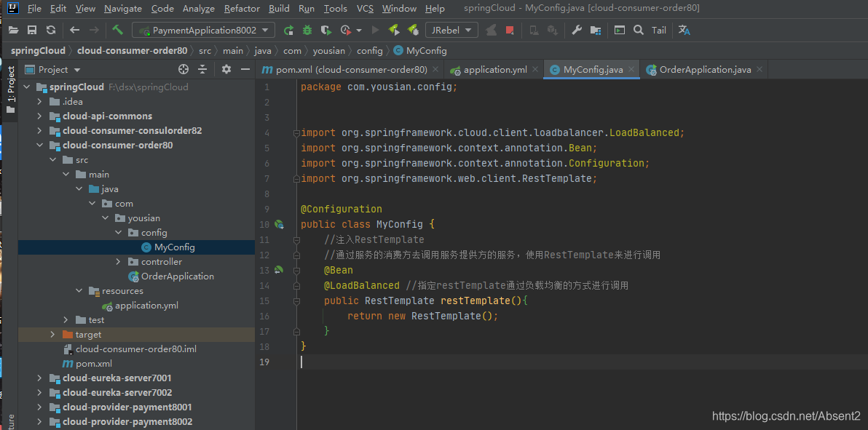The width and height of the screenshot is (868, 430).
Task: Expand the cloud-api-commons module
Action: [x=39, y=116]
